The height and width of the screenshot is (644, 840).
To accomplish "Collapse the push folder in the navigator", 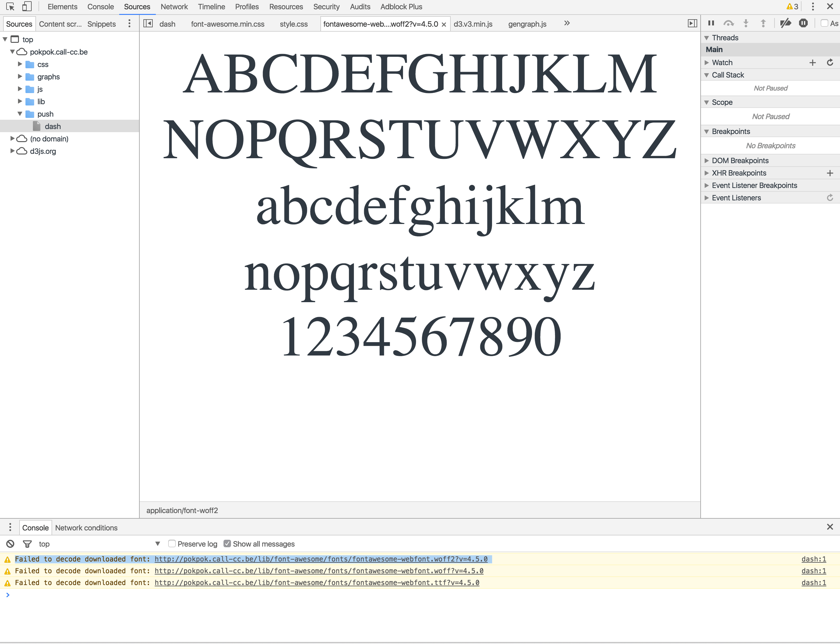I will [x=19, y=114].
